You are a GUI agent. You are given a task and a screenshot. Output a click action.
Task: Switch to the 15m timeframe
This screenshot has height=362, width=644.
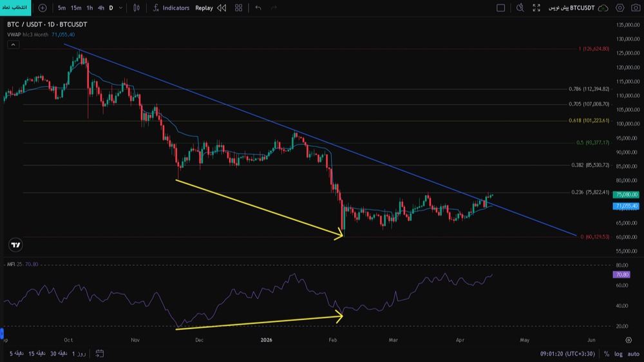click(x=76, y=8)
